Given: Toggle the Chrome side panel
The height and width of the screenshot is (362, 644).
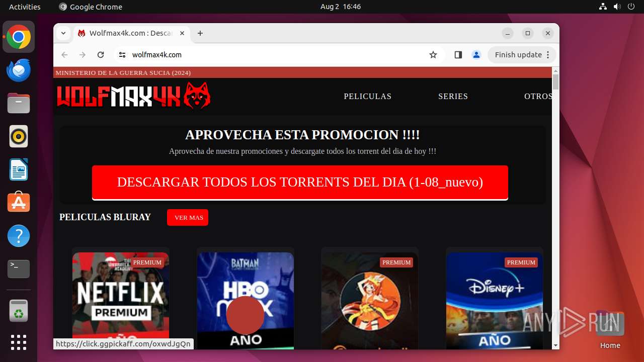Looking at the screenshot, I should click(x=458, y=55).
